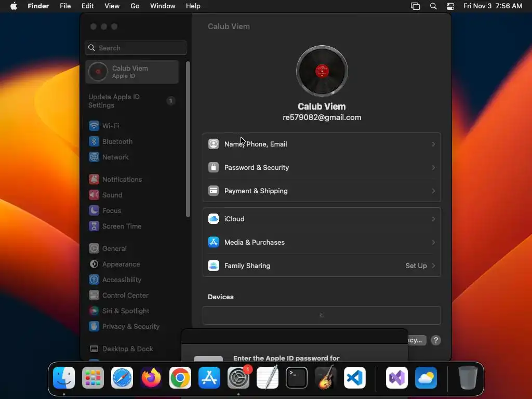Viewport: 532px width, 399px height.
Task: Open Payment & Shipping row
Action: [322, 191]
